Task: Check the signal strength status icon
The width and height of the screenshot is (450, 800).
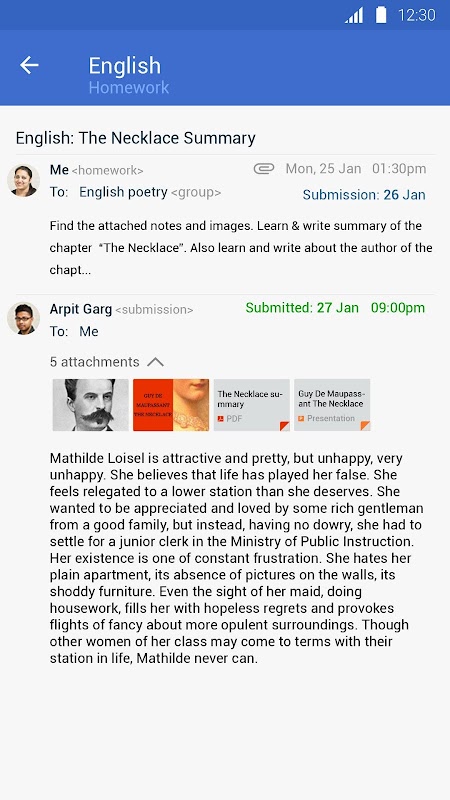Action: point(354,15)
